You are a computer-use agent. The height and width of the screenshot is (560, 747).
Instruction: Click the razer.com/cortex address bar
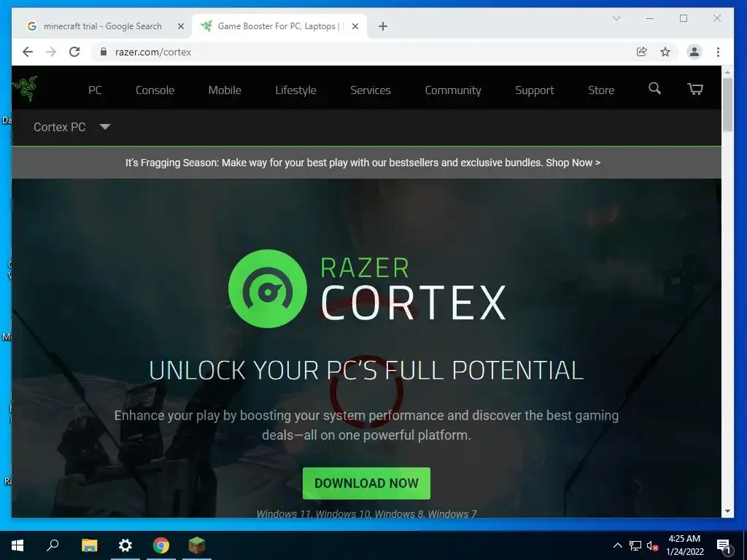pyautogui.click(x=362, y=52)
